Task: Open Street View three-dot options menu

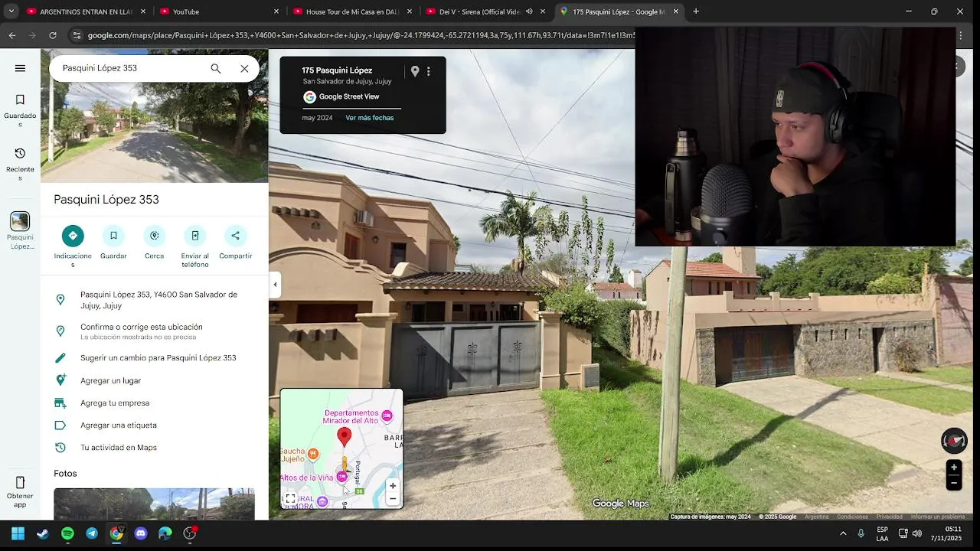Action: click(x=429, y=71)
